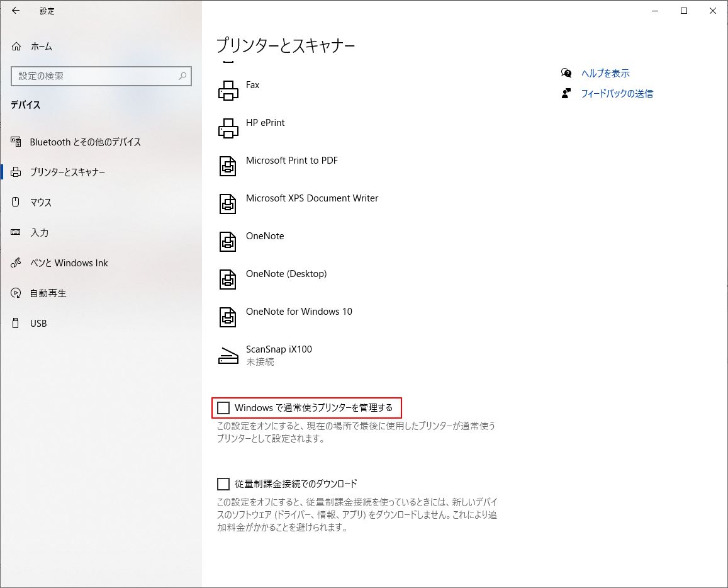
Task: Click the mouse icon in sidebar
Action: (x=16, y=202)
